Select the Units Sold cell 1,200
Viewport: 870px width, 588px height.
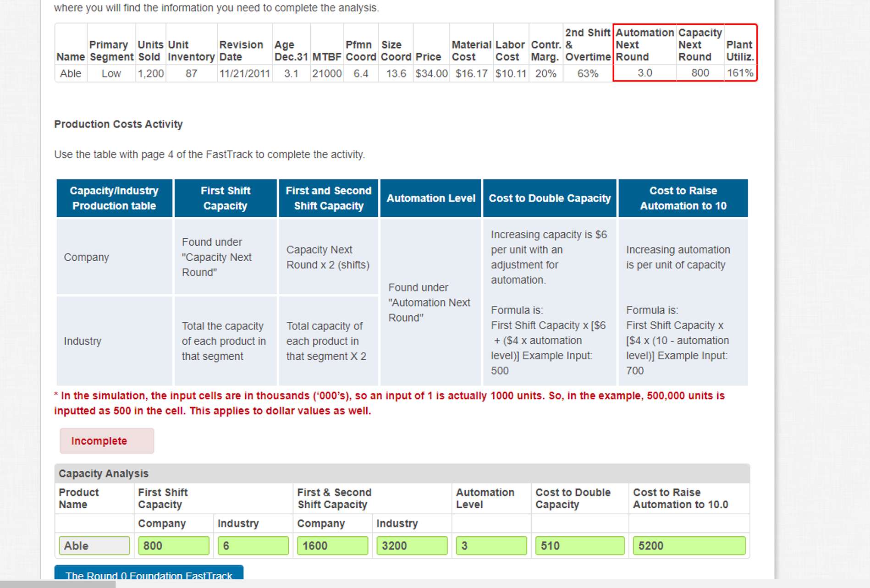point(151,73)
